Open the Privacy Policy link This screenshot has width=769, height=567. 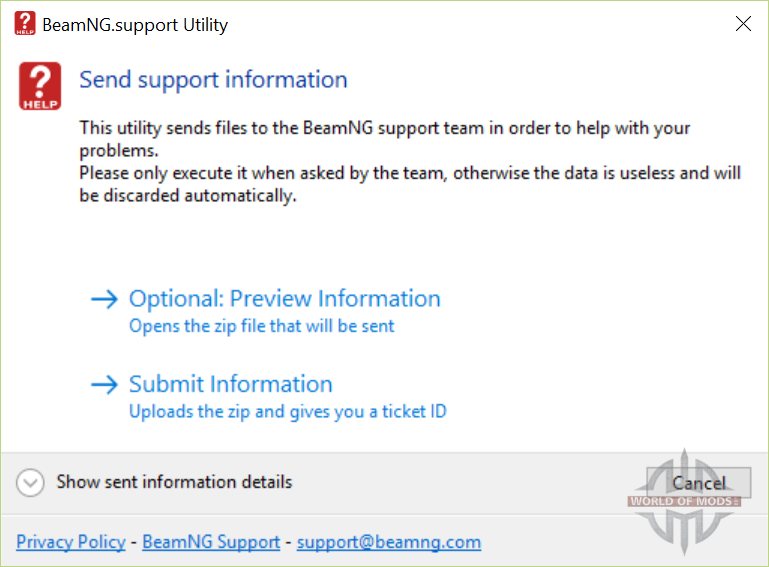pos(71,542)
